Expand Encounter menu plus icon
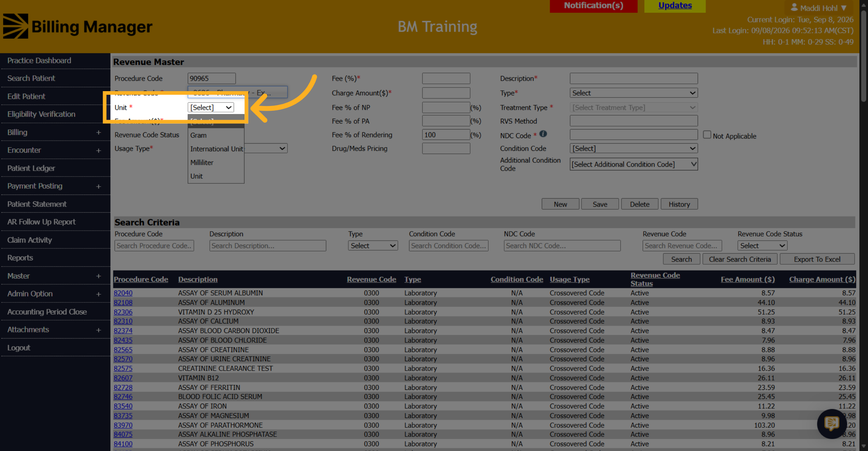Viewport: 868px width, 451px height. [x=98, y=150]
